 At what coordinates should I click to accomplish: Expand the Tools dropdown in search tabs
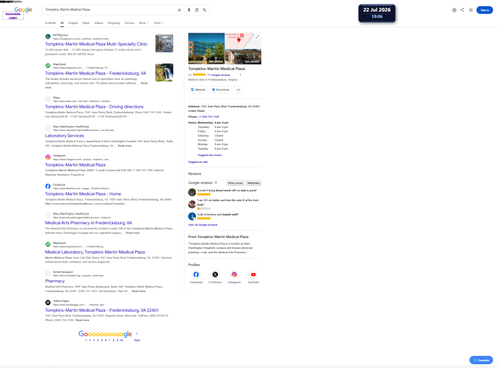coord(158,23)
